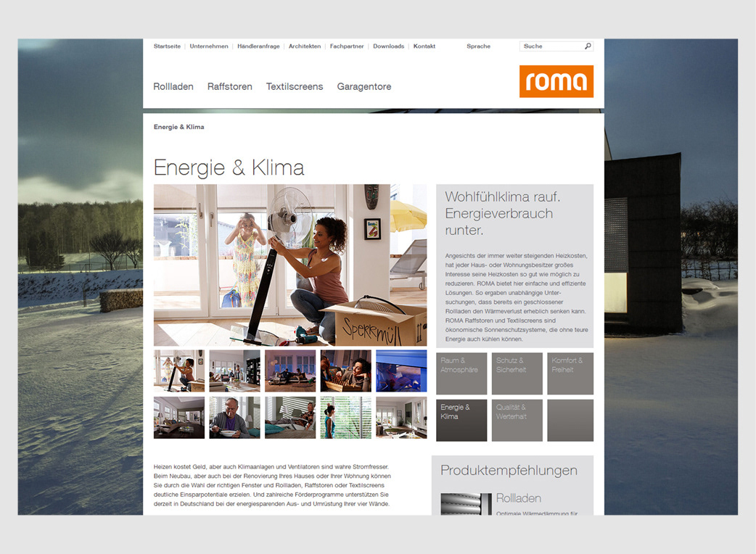The image size is (756, 554).
Task: Select thumbnail of woman assembling fan
Action: (x=179, y=371)
